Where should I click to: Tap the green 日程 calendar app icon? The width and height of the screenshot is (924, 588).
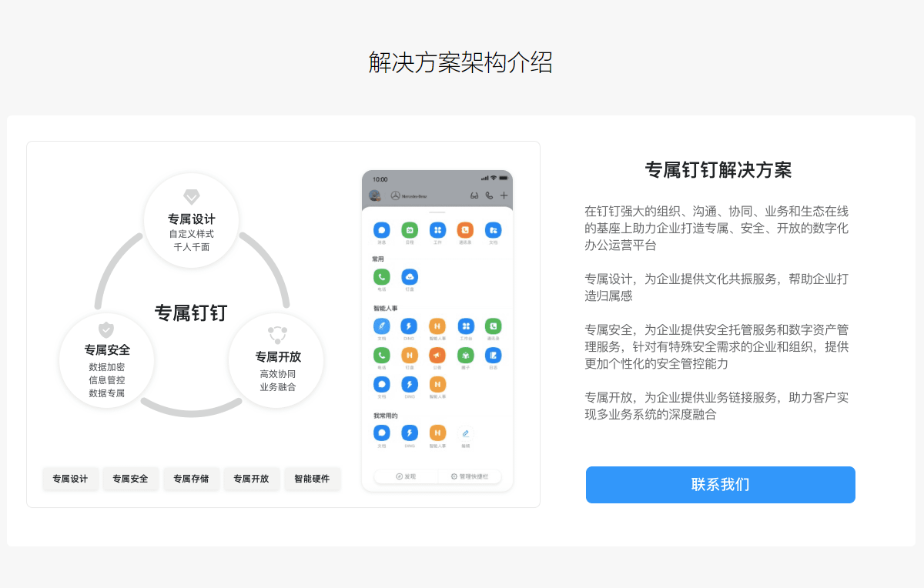410,230
